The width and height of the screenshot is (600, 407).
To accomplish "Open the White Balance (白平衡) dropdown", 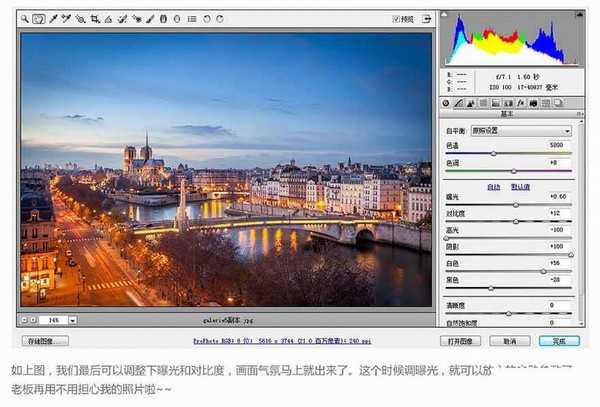I will tap(521, 131).
